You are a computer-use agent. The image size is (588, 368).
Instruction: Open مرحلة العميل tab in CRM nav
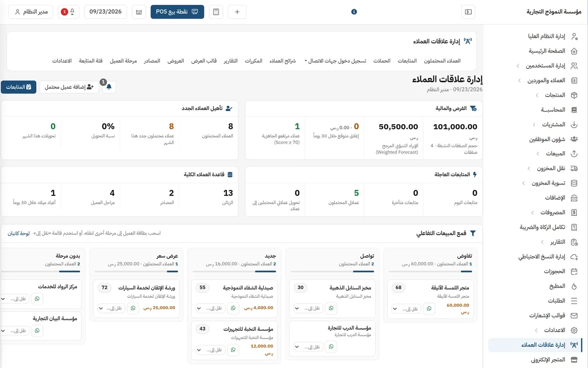(123, 61)
